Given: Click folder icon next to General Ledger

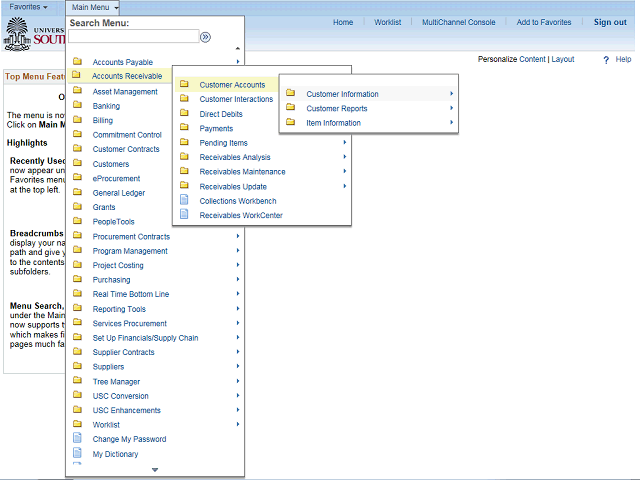Looking at the screenshot, I should tap(77, 193).
